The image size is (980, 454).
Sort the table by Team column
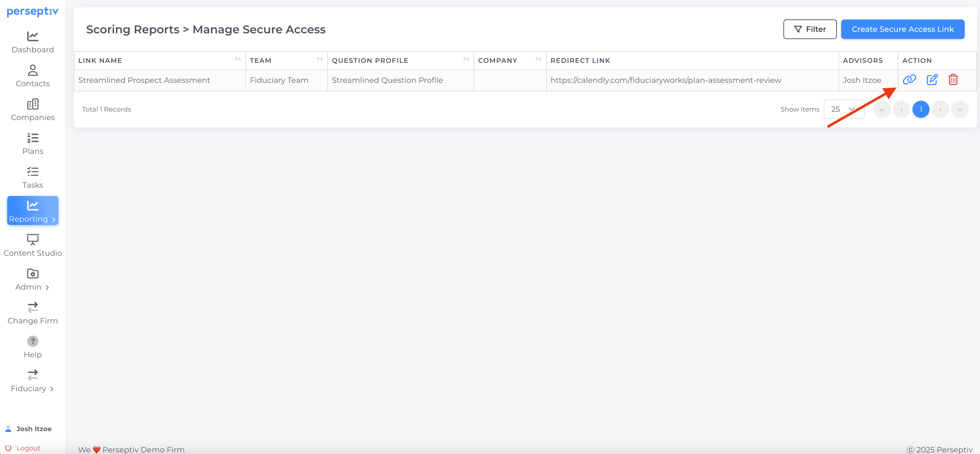tap(320, 59)
